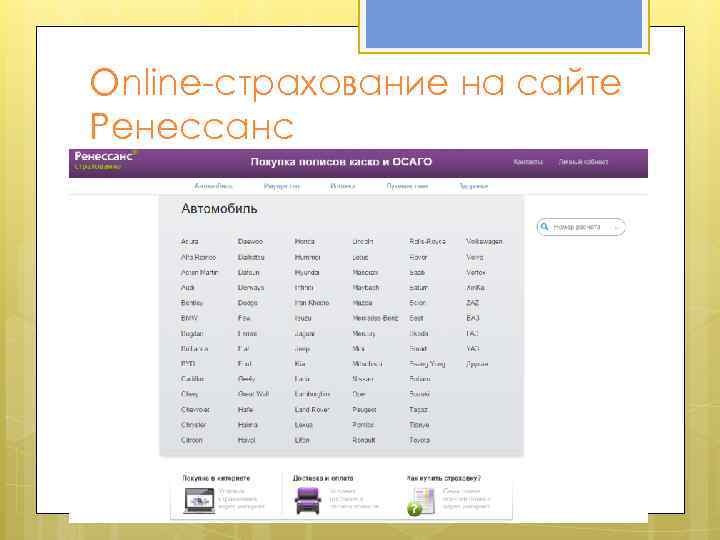
Task: Choose the Haval brand
Action: pos(247,440)
